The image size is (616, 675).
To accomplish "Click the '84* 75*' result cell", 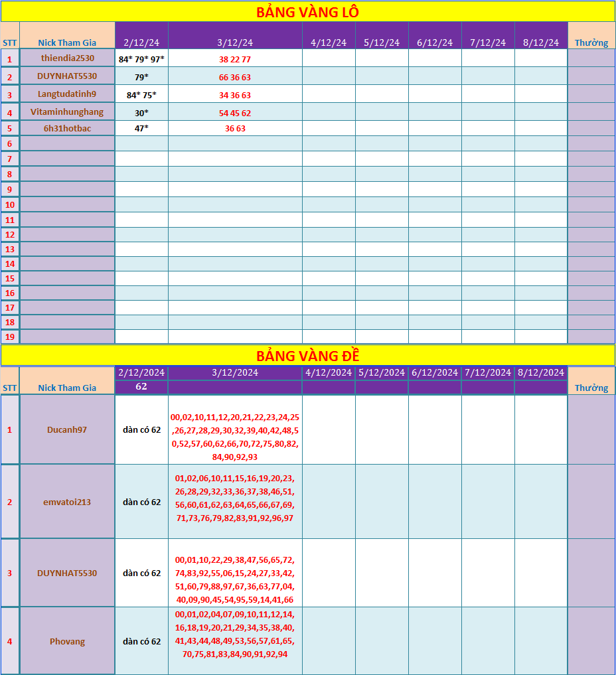I will click(x=141, y=95).
